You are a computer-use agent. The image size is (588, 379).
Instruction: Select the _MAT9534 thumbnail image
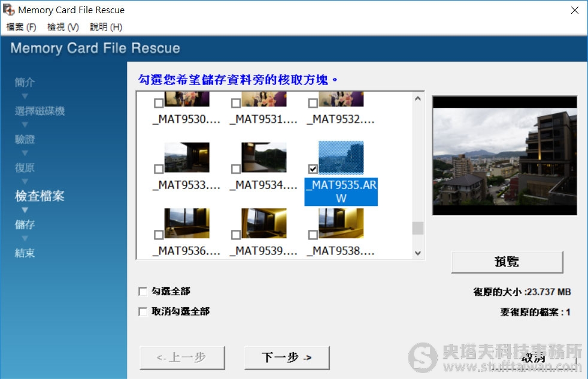(264, 157)
